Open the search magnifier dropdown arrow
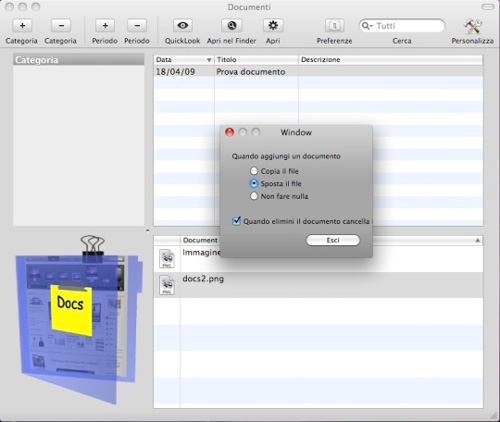Screen dimensions: 500x422 pos(366,26)
